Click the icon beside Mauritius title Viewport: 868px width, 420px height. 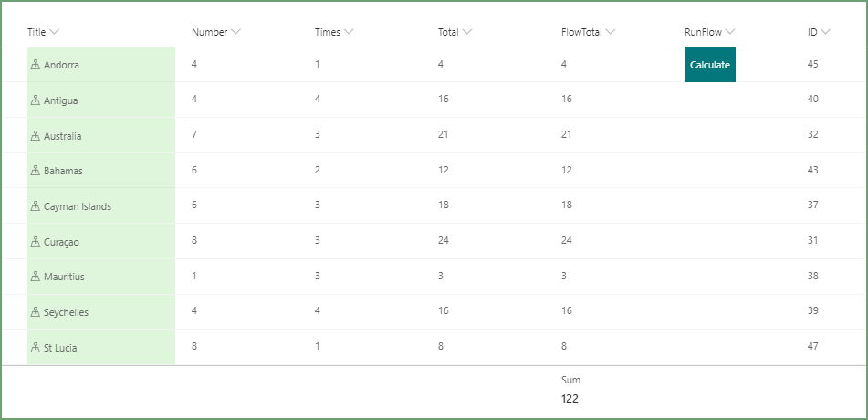(36, 277)
